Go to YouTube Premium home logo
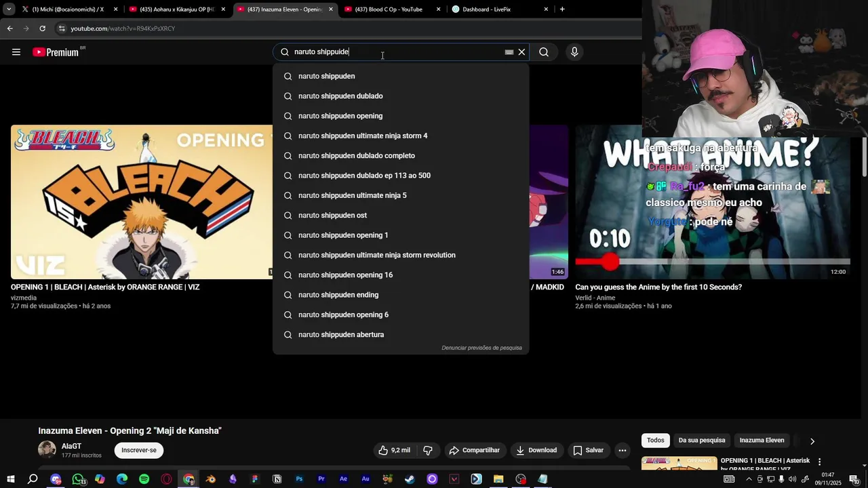The height and width of the screenshot is (488, 868). point(56,52)
